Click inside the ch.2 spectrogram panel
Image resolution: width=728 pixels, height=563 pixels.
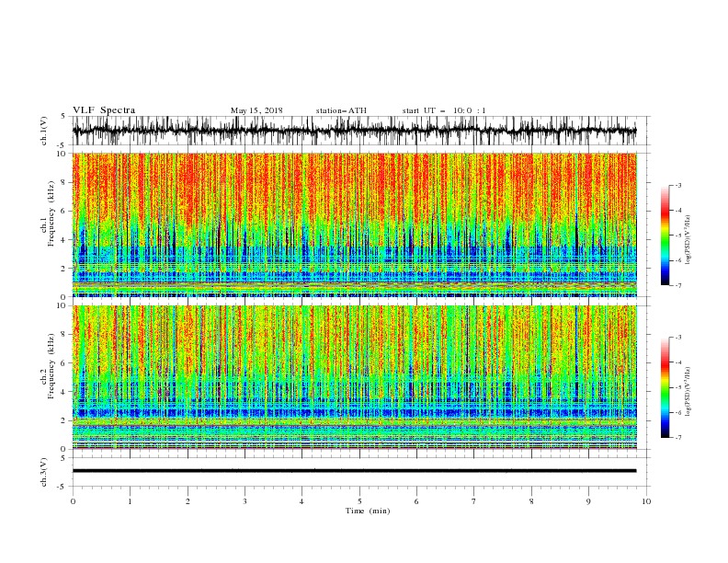(355, 377)
